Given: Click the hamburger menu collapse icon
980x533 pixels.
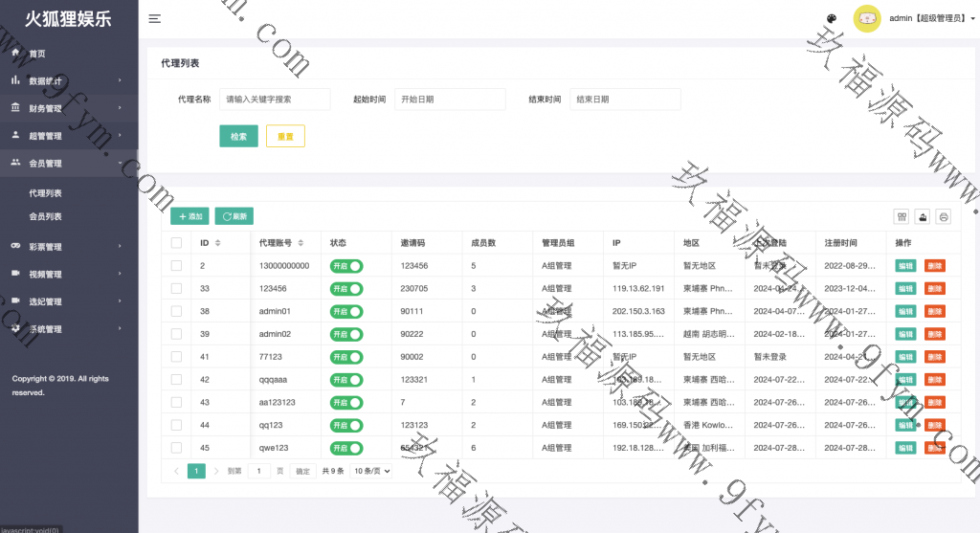Looking at the screenshot, I should [154, 18].
